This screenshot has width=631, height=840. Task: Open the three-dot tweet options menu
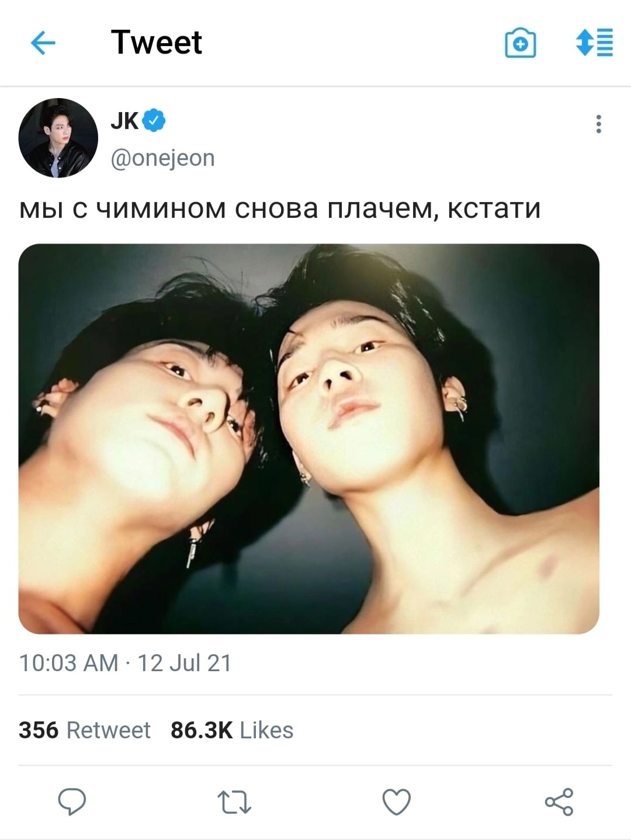(x=598, y=124)
